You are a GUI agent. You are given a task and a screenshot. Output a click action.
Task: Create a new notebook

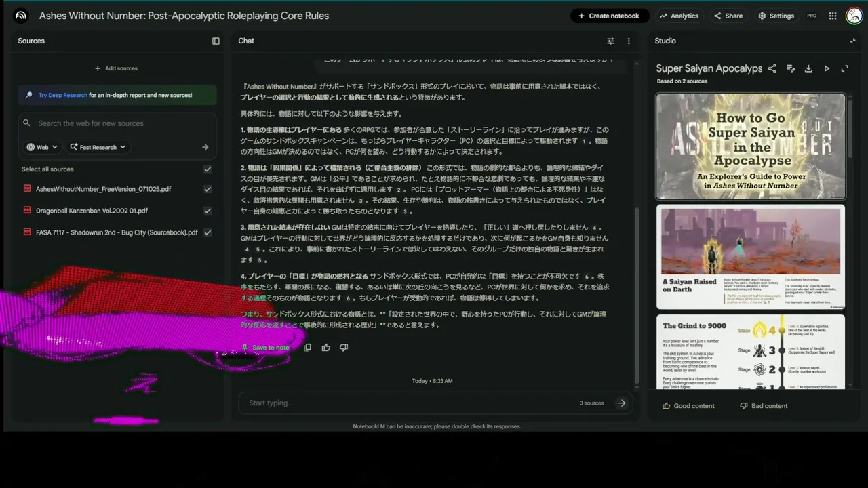click(x=609, y=16)
